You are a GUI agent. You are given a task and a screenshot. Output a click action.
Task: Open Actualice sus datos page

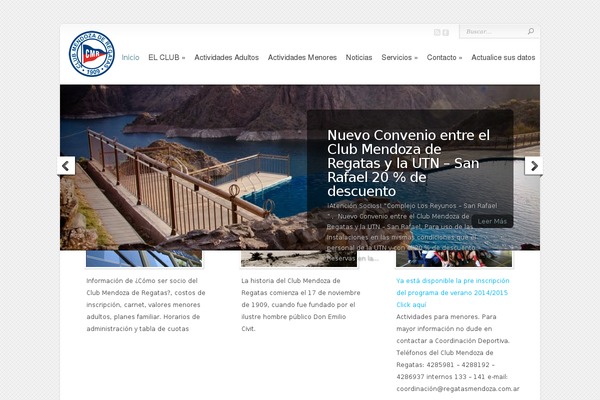pyautogui.click(x=503, y=57)
